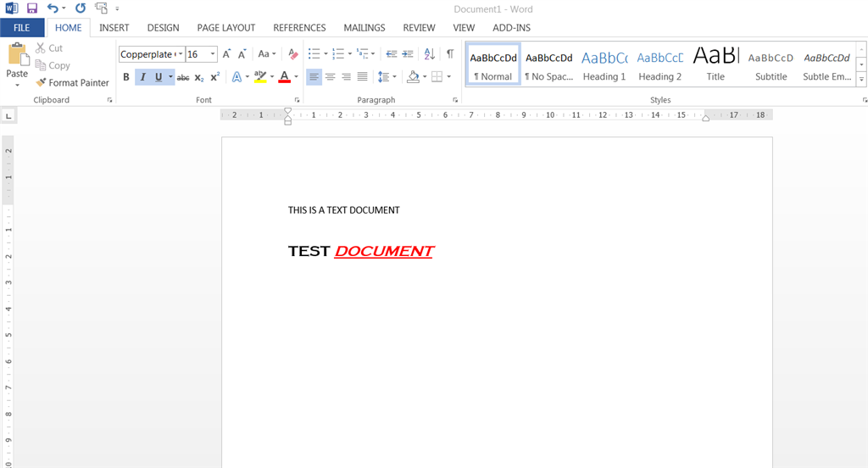868x468 pixels.
Task: Increase font size with Grow Font
Action: (226, 54)
